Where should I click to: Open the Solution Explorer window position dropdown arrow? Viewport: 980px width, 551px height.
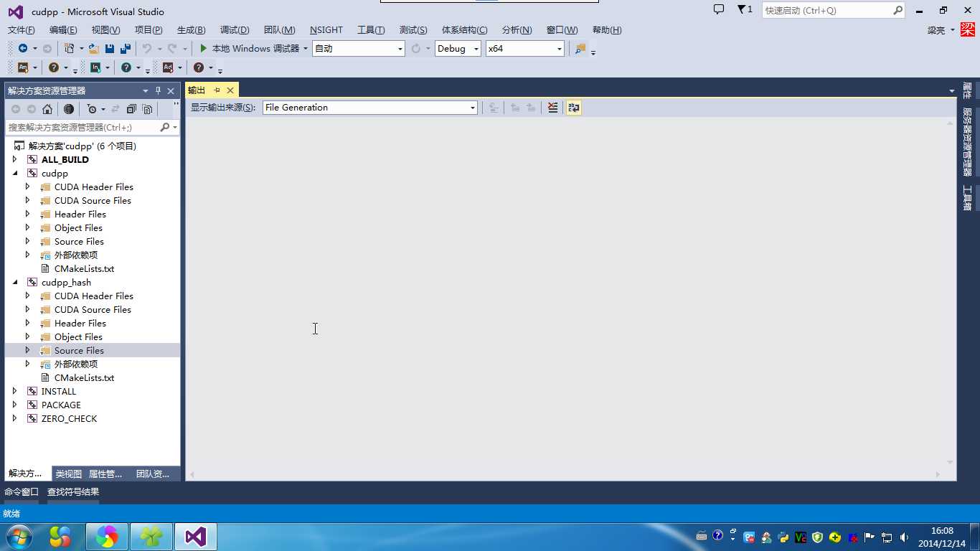[x=146, y=90]
